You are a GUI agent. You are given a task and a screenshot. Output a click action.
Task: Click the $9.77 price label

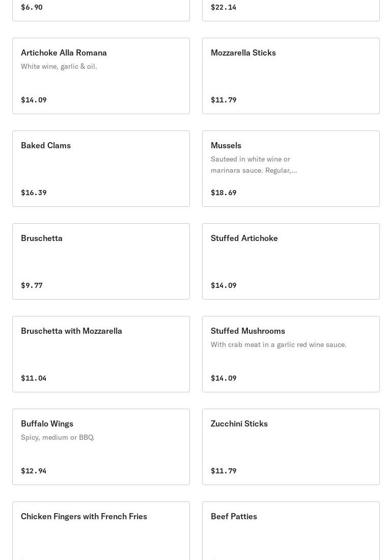pos(32,285)
